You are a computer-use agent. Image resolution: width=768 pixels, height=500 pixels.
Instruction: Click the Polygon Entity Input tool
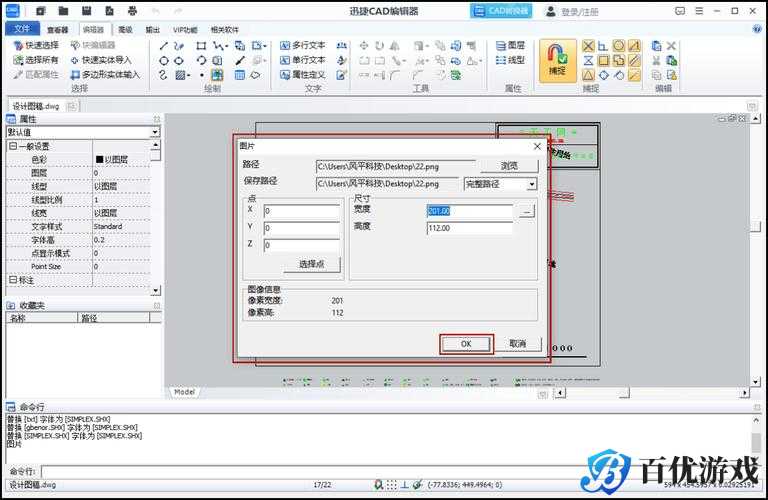coord(105,75)
